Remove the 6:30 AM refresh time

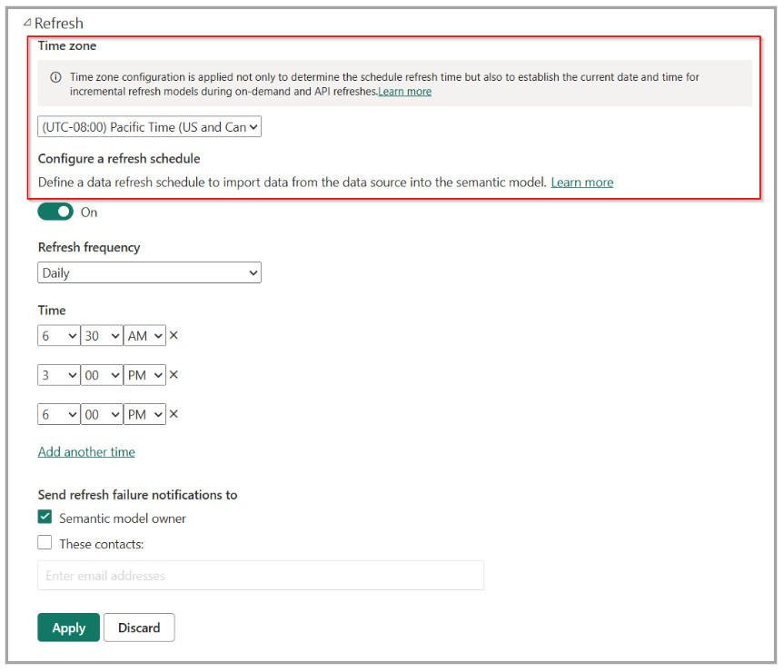coord(174,336)
